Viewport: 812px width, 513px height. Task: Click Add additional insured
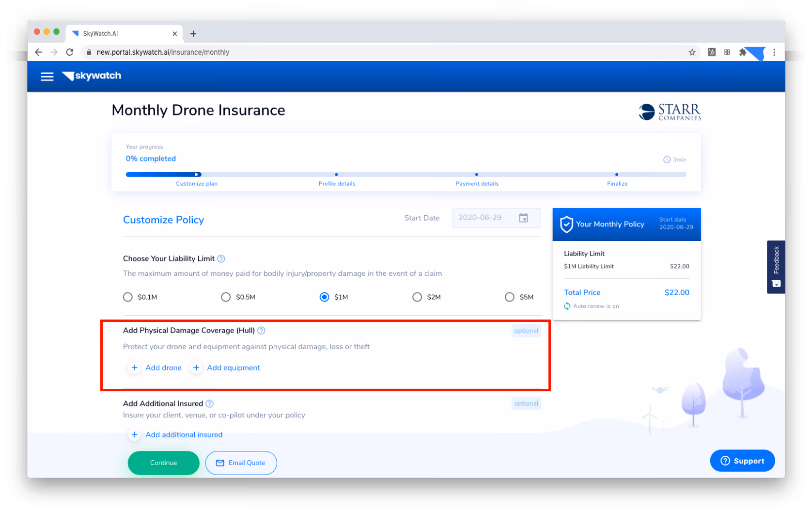tap(176, 435)
